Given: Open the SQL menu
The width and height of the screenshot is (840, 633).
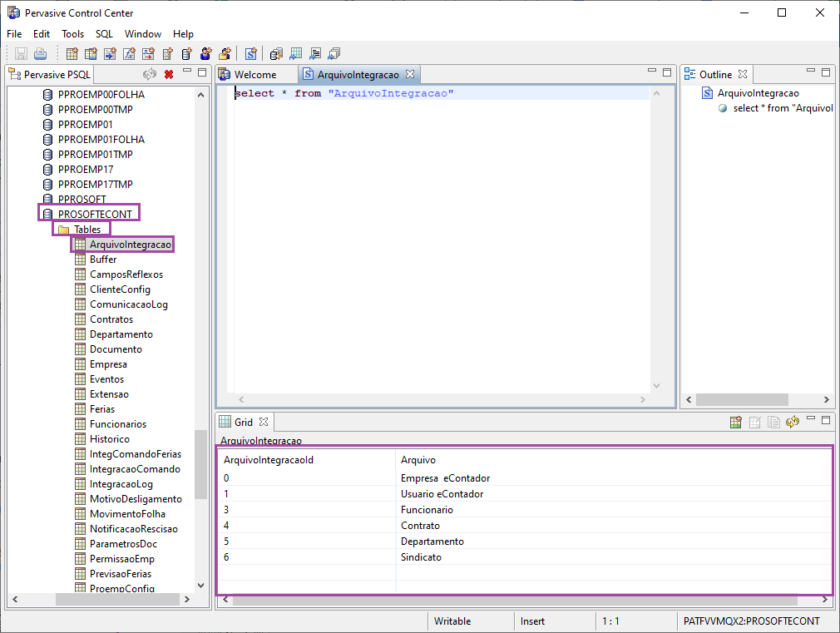Looking at the screenshot, I should point(104,34).
